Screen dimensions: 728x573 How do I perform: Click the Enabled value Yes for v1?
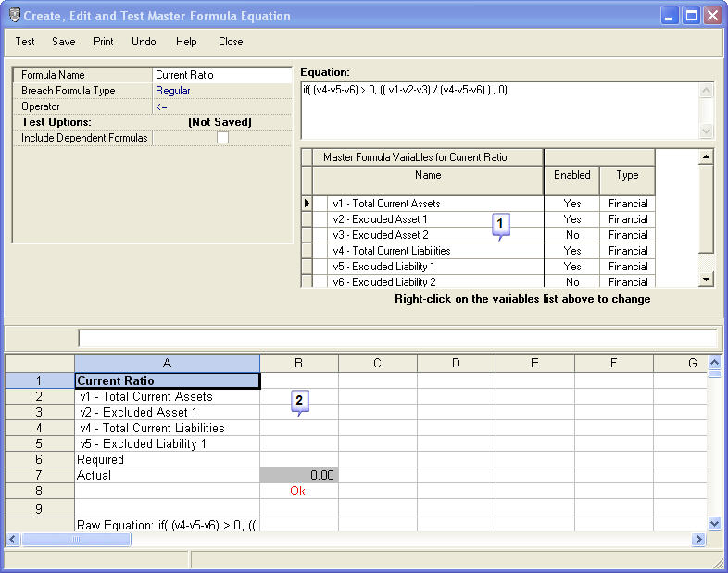tap(572, 204)
